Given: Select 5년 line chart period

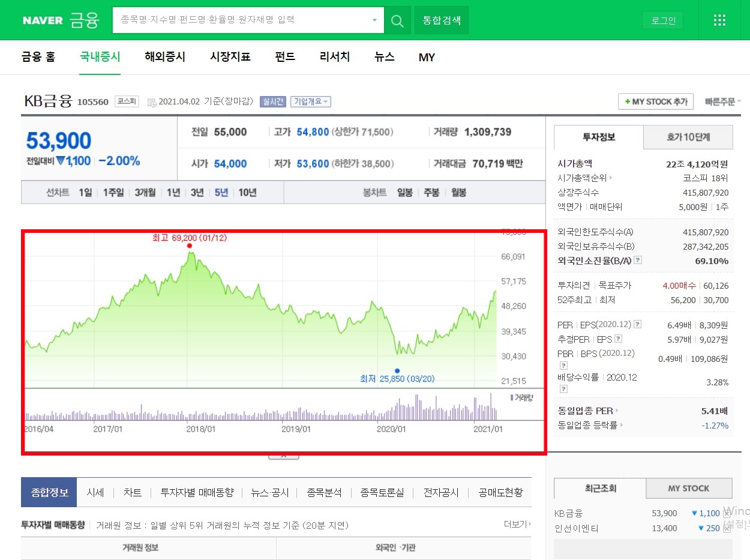Looking at the screenshot, I should 221,193.
